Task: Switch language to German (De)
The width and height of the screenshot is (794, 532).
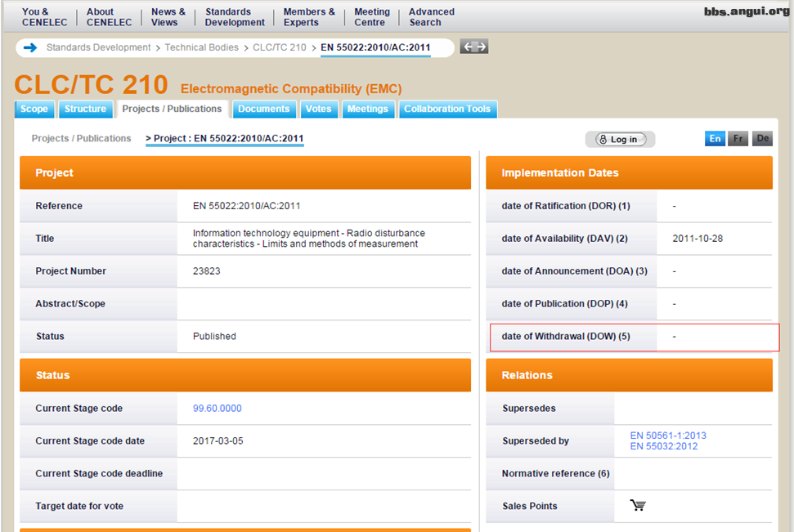Action: 762,139
